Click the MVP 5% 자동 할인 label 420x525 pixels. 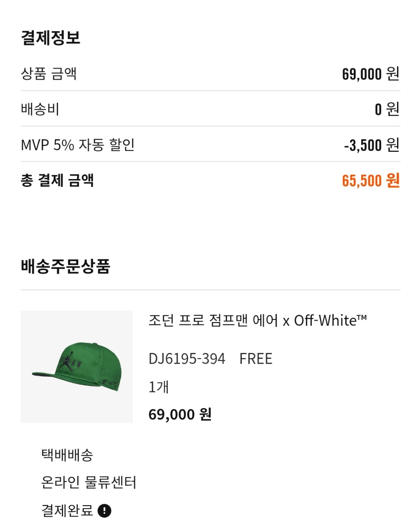(78, 144)
